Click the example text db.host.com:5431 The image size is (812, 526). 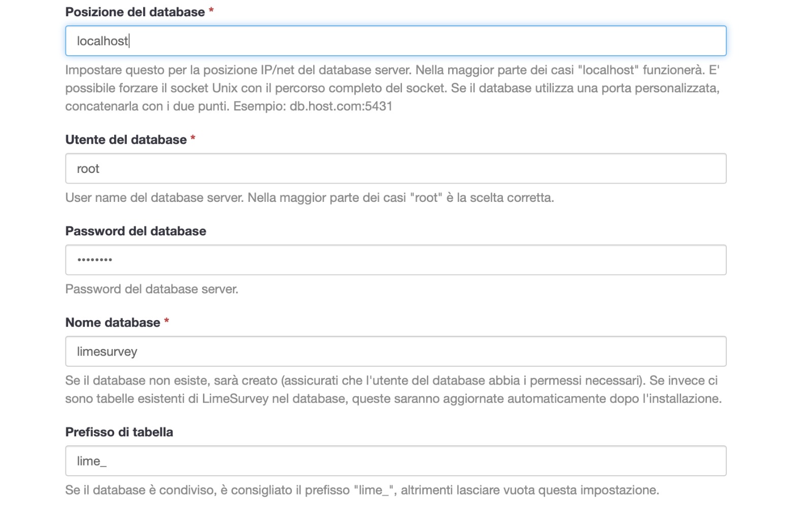pyautogui.click(x=341, y=107)
